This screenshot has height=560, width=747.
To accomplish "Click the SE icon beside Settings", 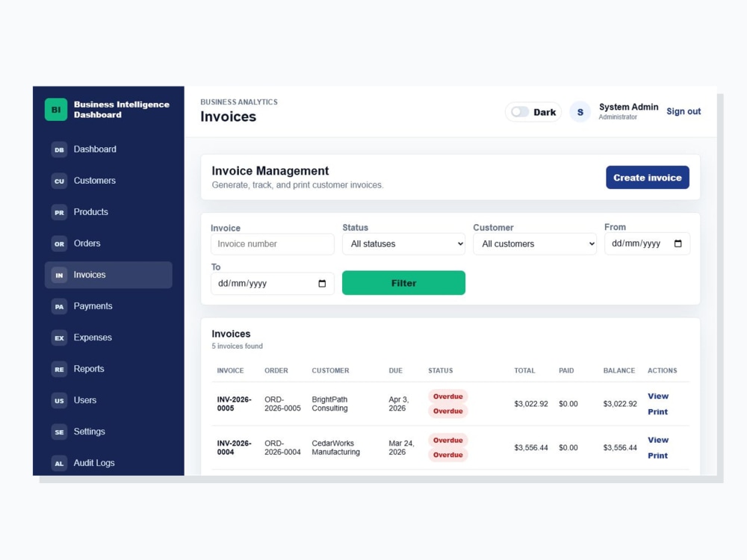I will (x=59, y=432).
